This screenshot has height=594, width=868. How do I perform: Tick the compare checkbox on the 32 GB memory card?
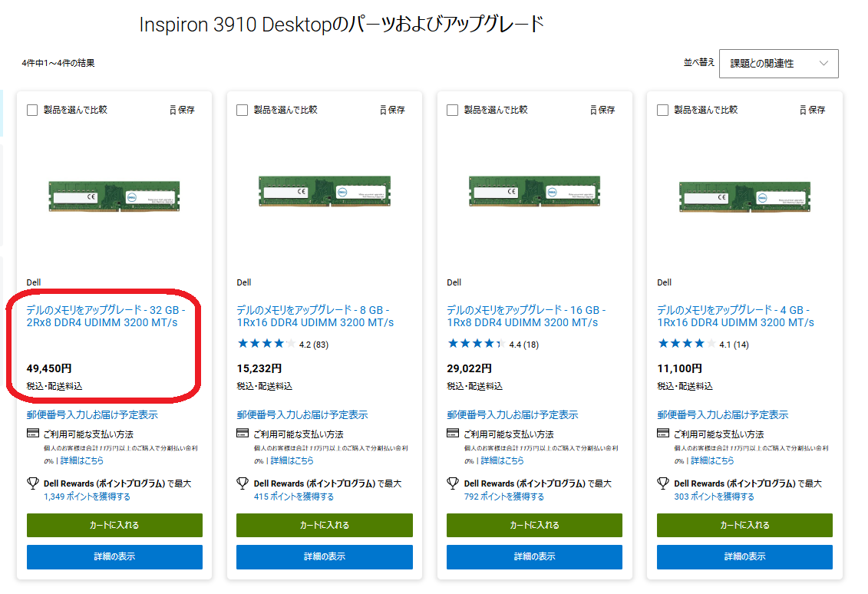coord(32,111)
